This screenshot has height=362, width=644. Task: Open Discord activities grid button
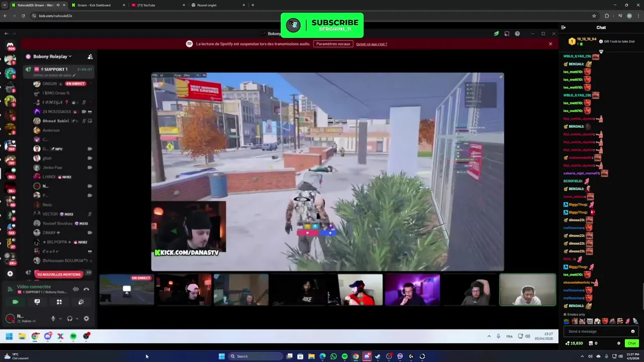[x=59, y=302]
